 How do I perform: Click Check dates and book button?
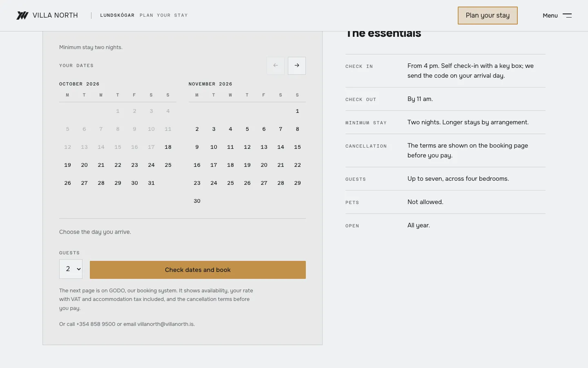pos(198,270)
